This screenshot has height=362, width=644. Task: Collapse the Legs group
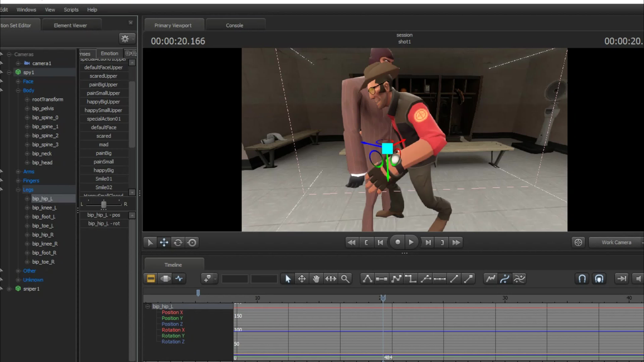[18, 190]
